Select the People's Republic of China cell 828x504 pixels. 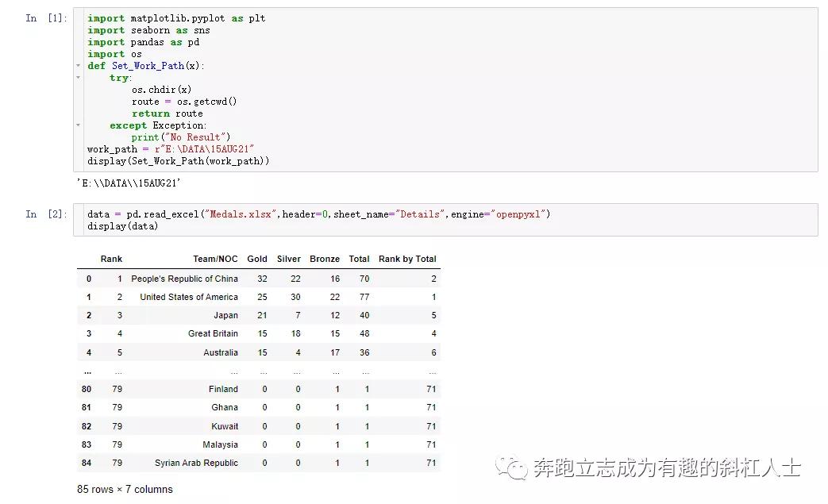point(185,278)
